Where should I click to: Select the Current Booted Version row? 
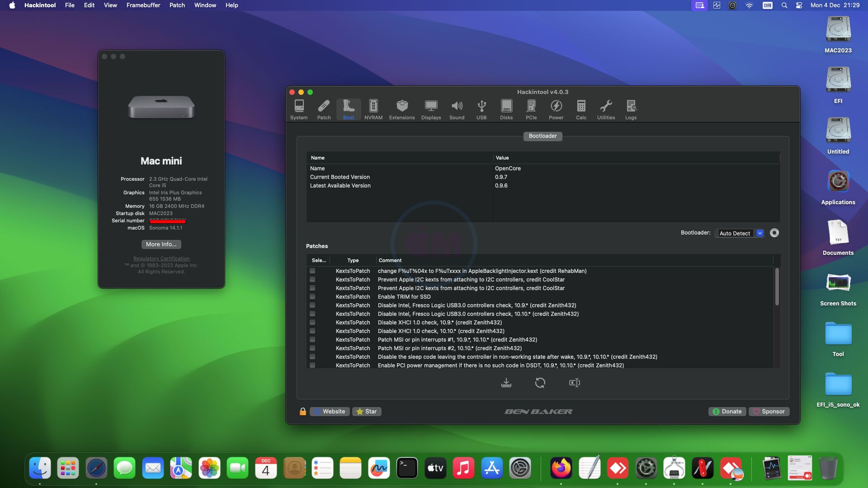[x=543, y=177]
